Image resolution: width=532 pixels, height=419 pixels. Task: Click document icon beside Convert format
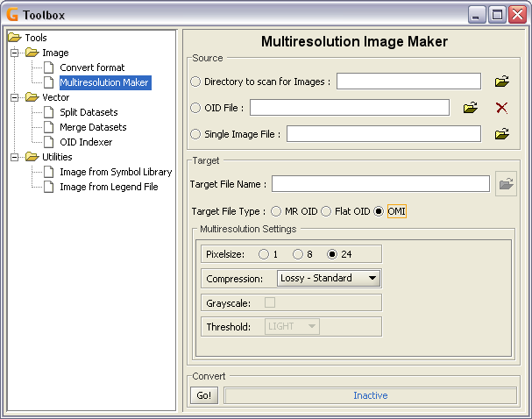[49, 67]
